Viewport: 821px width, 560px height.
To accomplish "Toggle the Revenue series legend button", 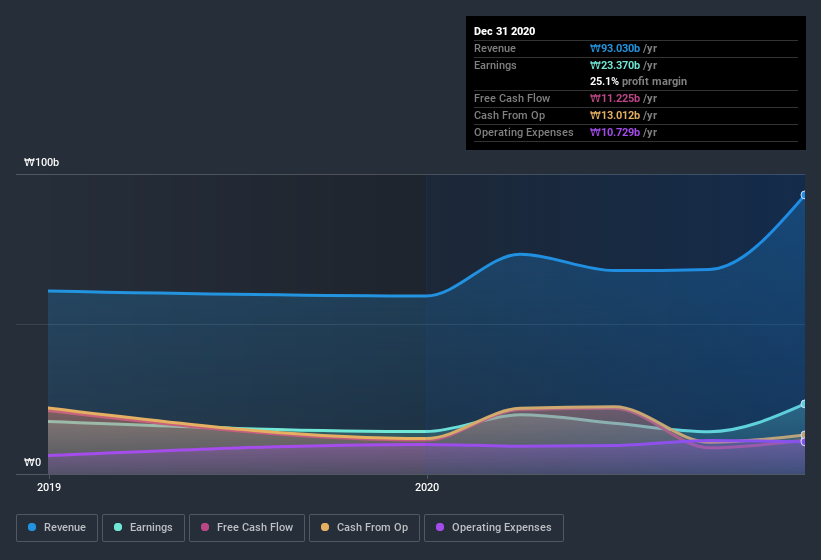I will tap(57, 528).
